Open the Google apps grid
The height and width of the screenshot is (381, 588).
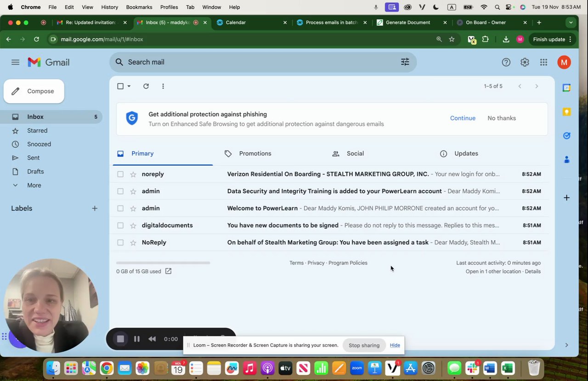(543, 62)
